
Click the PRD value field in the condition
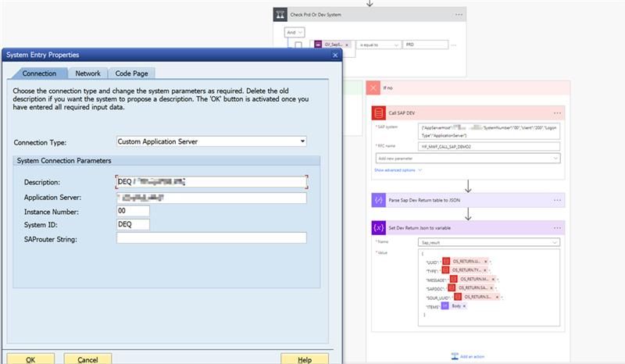pyautogui.click(x=425, y=45)
